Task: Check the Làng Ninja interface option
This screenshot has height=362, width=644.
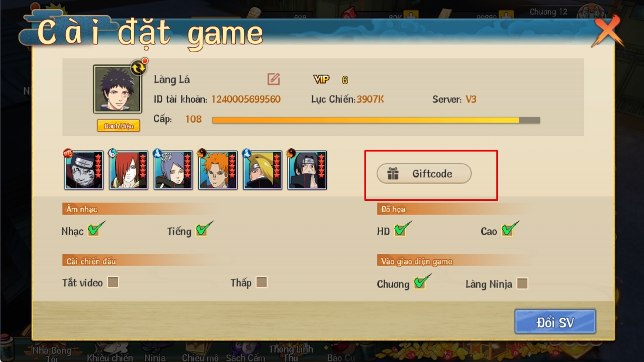Action: [x=522, y=283]
